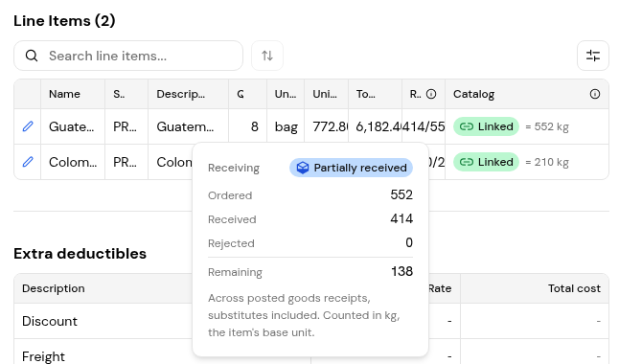Viewport: 619px width, 364px height.
Task: Click info icon in Catalog header
Action: [x=595, y=94]
